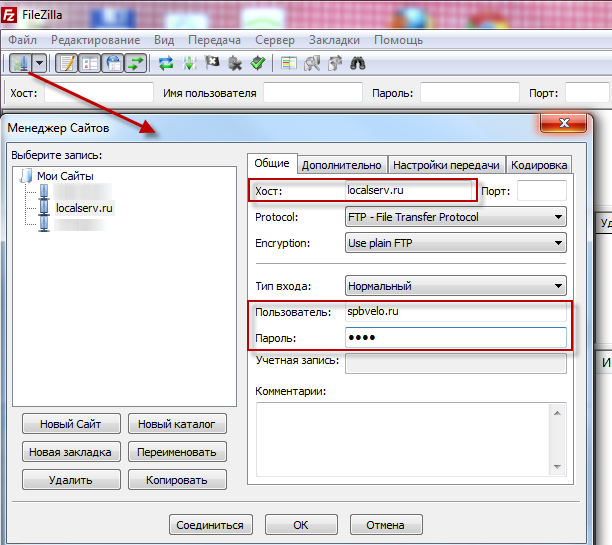This screenshot has width=612, height=545.
Task: Select localserv.ru site entry
Action: point(84,208)
